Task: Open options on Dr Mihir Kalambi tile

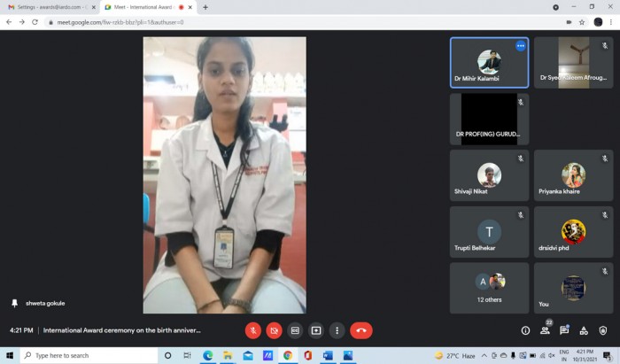Action: coord(521,46)
